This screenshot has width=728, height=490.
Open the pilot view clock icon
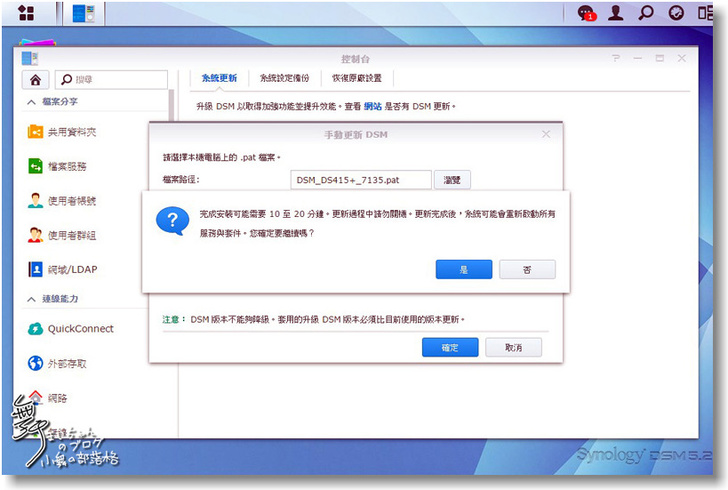click(676, 13)
